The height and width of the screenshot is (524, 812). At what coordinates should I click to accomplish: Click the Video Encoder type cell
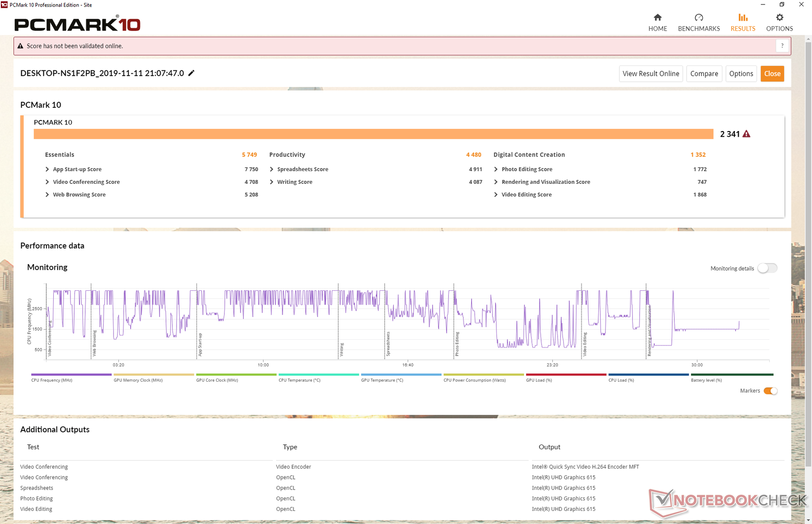point(294,467)
